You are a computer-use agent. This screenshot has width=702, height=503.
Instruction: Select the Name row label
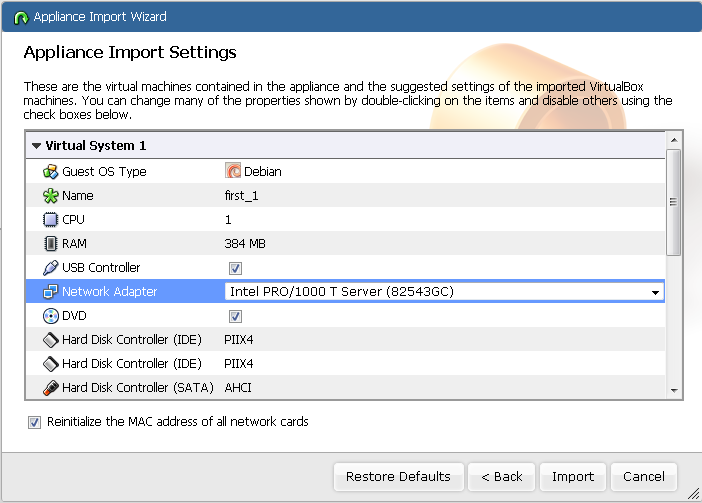pos(78,196)
